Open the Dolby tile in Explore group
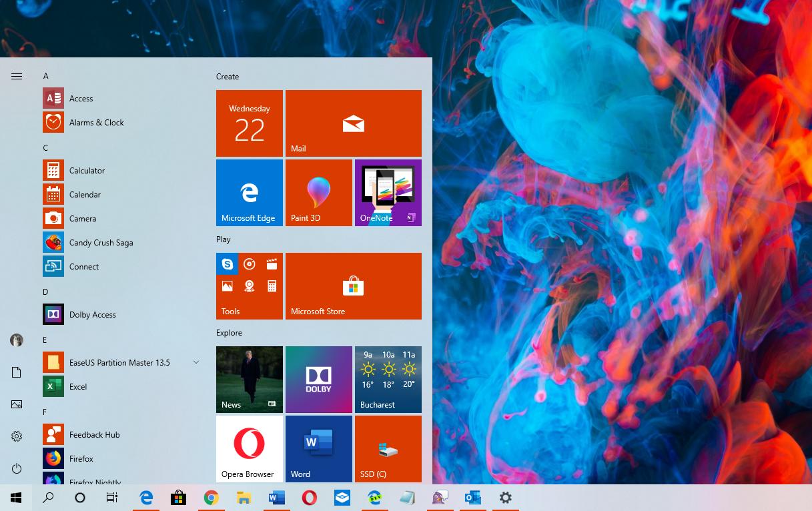 (319, 380)
